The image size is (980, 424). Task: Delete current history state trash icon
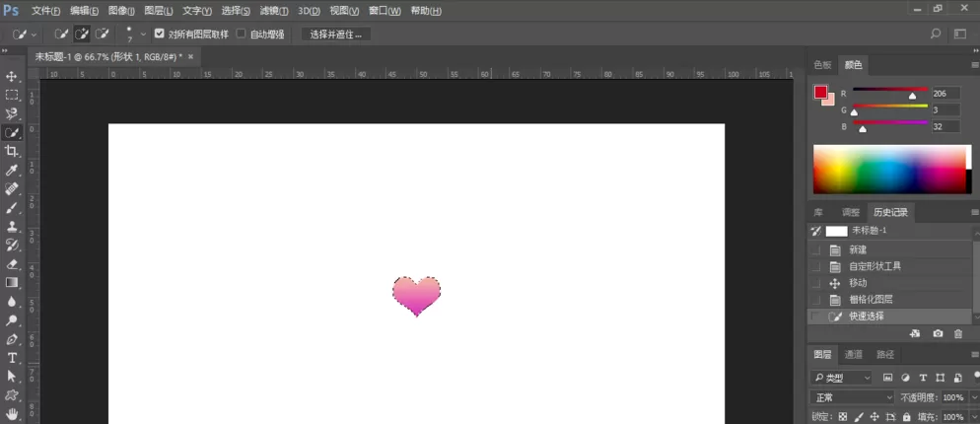click(958, 333)
